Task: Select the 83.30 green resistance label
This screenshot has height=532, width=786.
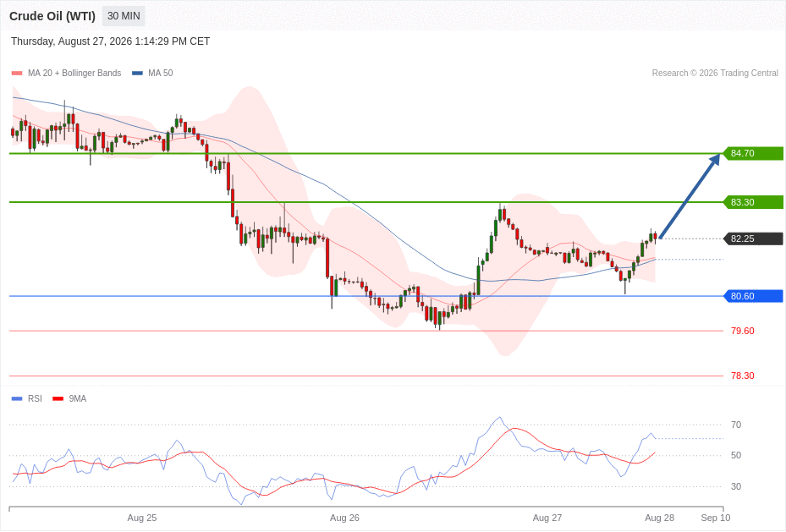Action: click(x=753, y=202)
